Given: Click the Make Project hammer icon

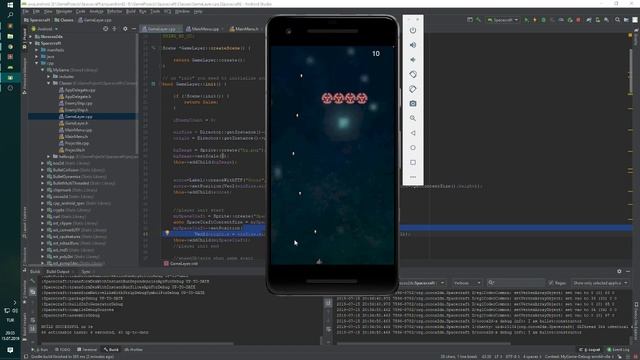Looking at the screenshot, I should point(478,20).
